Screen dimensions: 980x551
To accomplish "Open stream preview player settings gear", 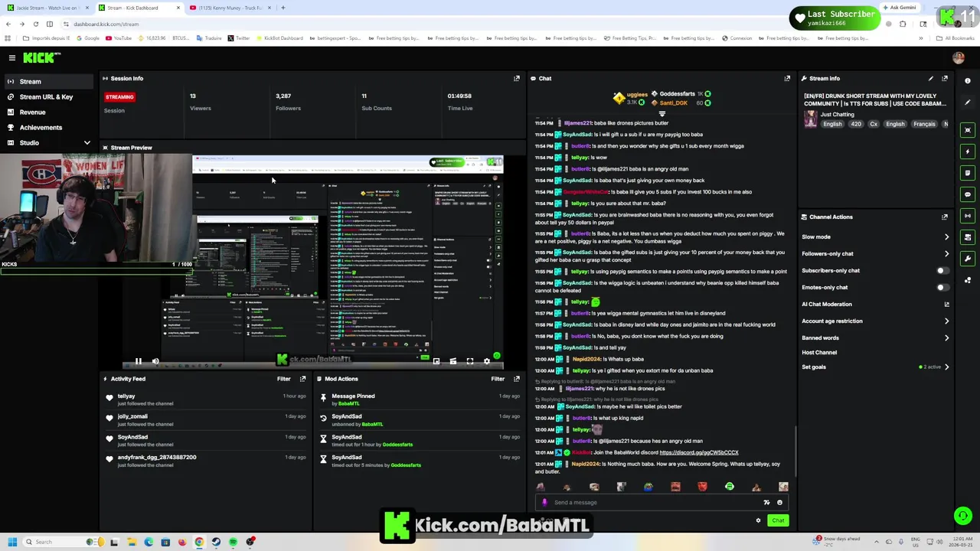I will point(487,361).
